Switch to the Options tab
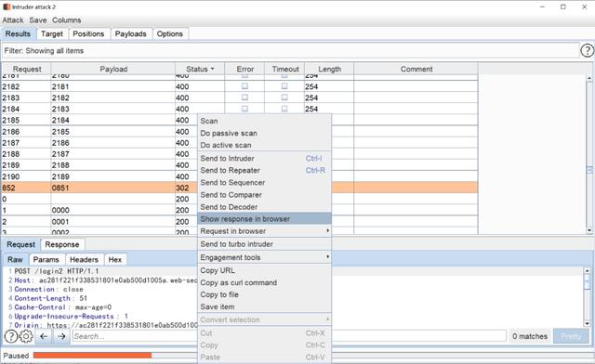The width and height of the screenshot is (595, 364). (x=169, y=33)
